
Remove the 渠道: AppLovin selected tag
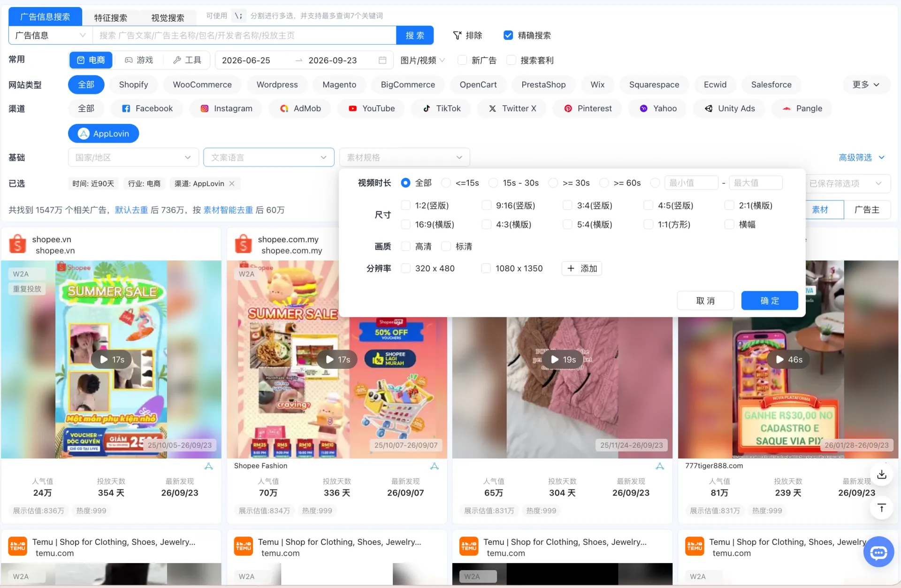point(232,183)
